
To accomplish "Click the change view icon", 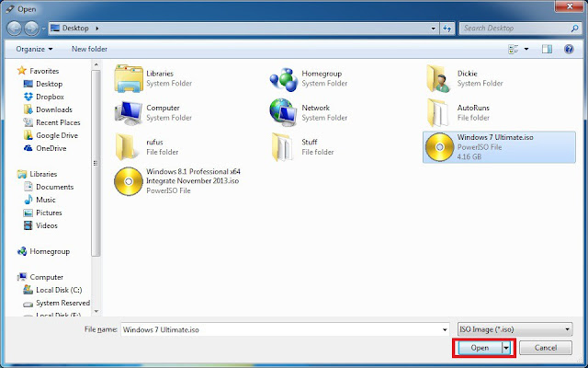I will pyautogui.click(x=513, y=49).
